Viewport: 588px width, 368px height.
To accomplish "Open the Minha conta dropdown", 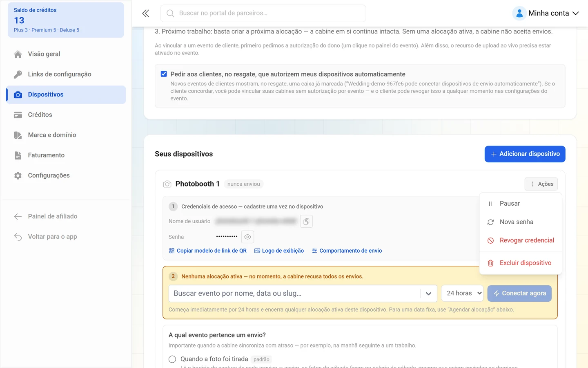I will [546, 13].
